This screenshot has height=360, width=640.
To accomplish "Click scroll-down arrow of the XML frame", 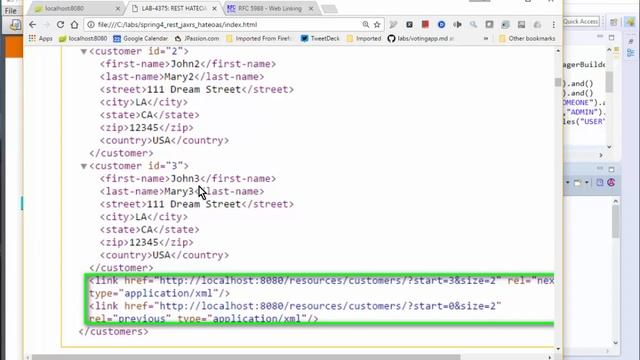I will click(558, 349).
